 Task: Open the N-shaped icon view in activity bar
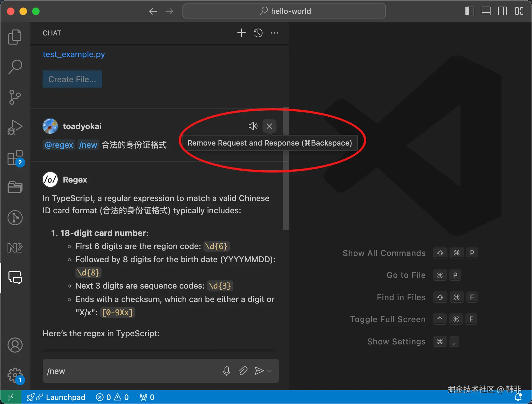pyautogui.click(x=15, y=248)
